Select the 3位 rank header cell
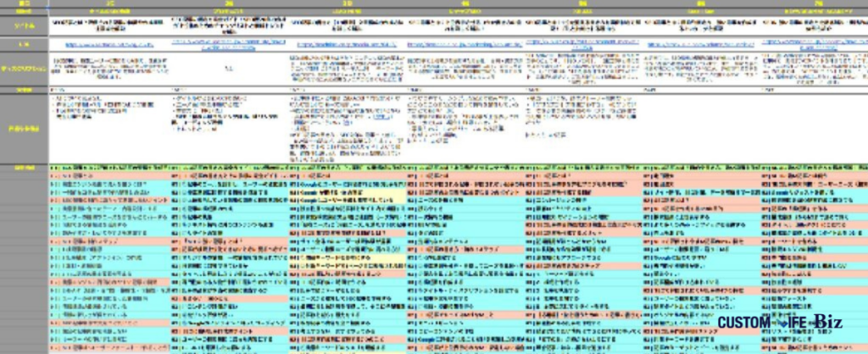The width and height of the screenshot is (868, 354). click(347, 3)
